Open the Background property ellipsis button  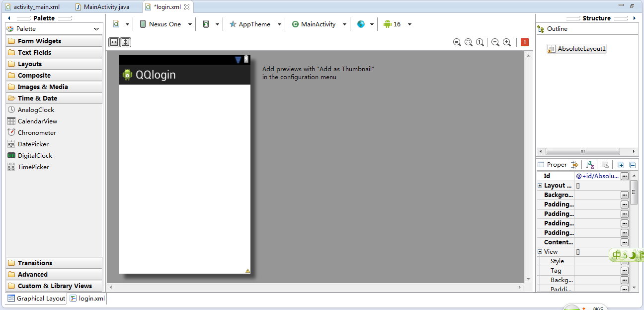[x=625, y=195]
